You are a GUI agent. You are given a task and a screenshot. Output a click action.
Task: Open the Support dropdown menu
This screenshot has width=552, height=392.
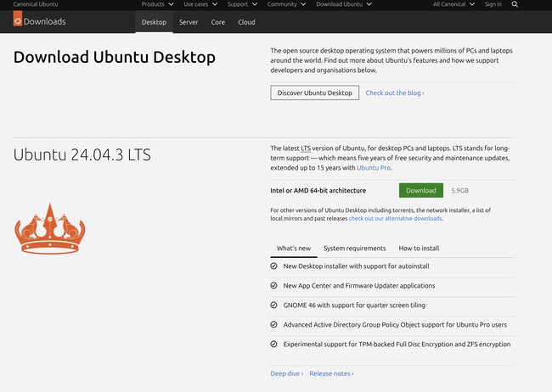tap(240, 4)
